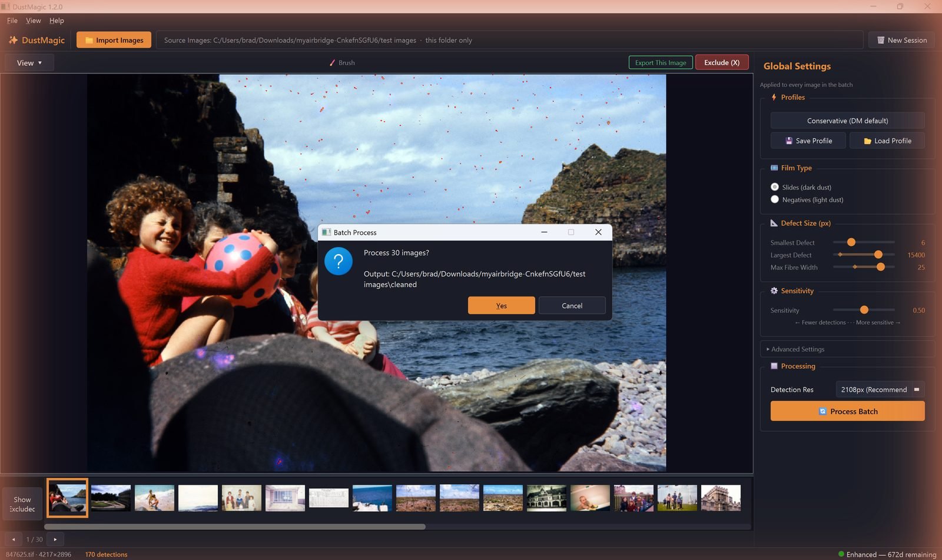This screenshot has height=560, width=942.
Task: Click the DustMagic sparkle logo icon
Action: [13, 40]
